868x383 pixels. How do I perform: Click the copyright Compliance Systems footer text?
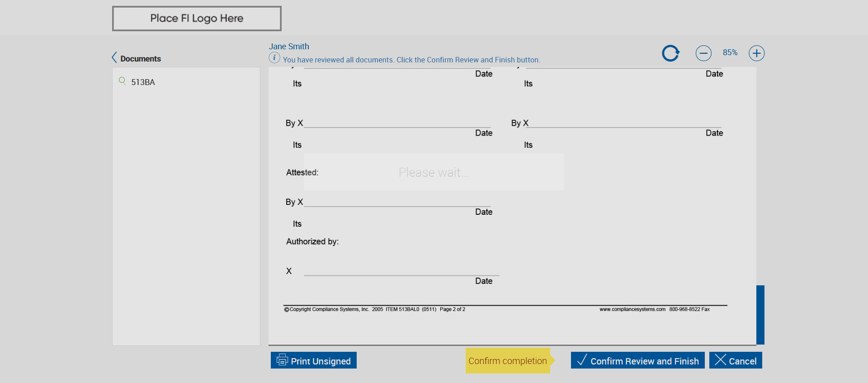point(374,309)
